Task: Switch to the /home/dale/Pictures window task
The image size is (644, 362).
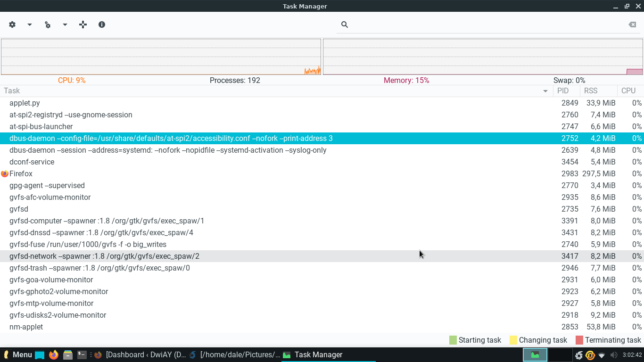Action: pyautogui.click(x=235, y=354)
